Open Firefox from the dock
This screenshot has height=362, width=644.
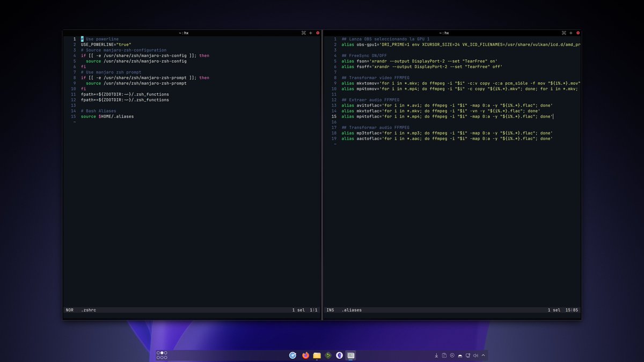coord(306,355)
